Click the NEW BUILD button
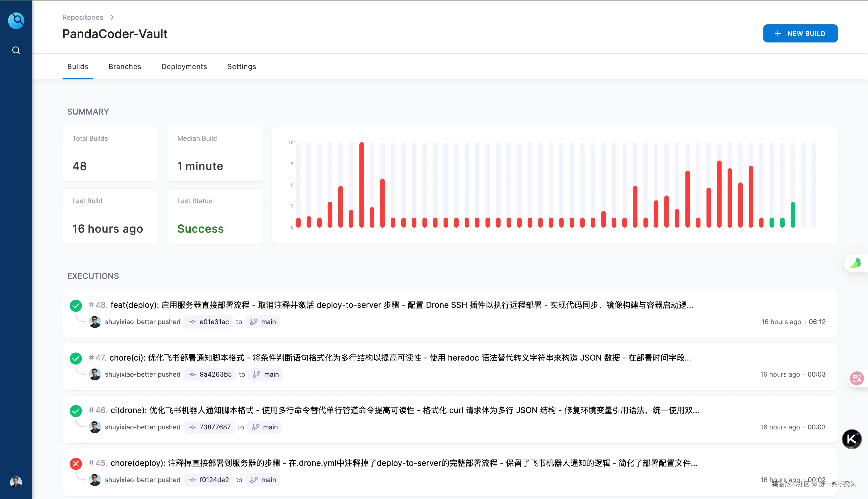The image size is (868, 499). pos(800,34)
